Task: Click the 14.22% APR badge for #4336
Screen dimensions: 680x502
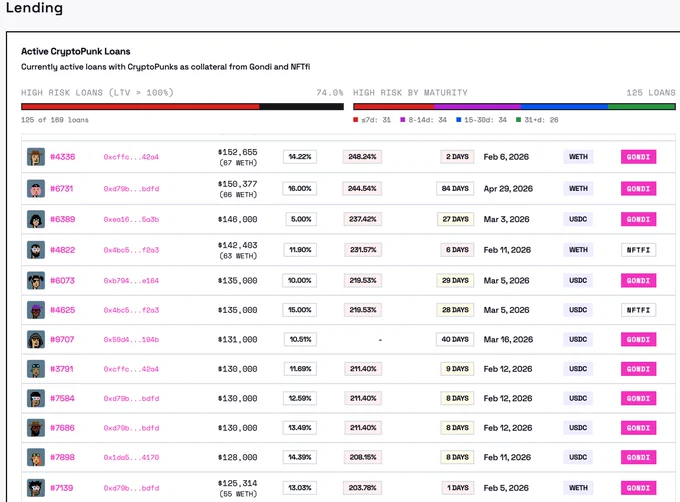Action: point(300,157)
